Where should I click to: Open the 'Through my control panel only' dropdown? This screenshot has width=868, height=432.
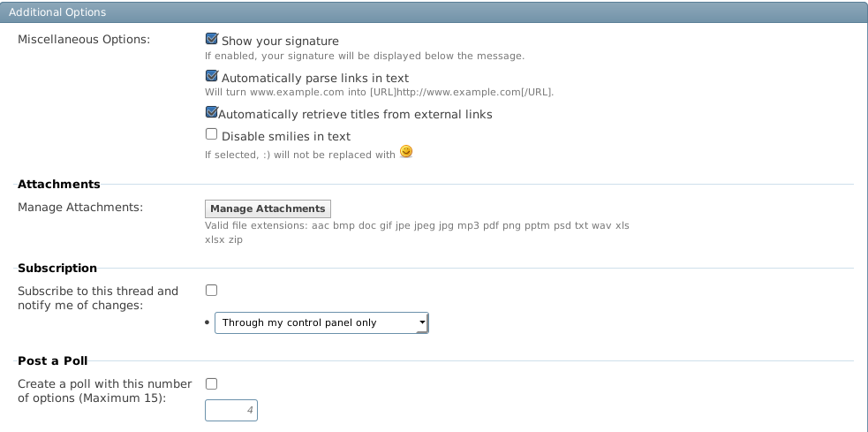[x=321, y=322]
